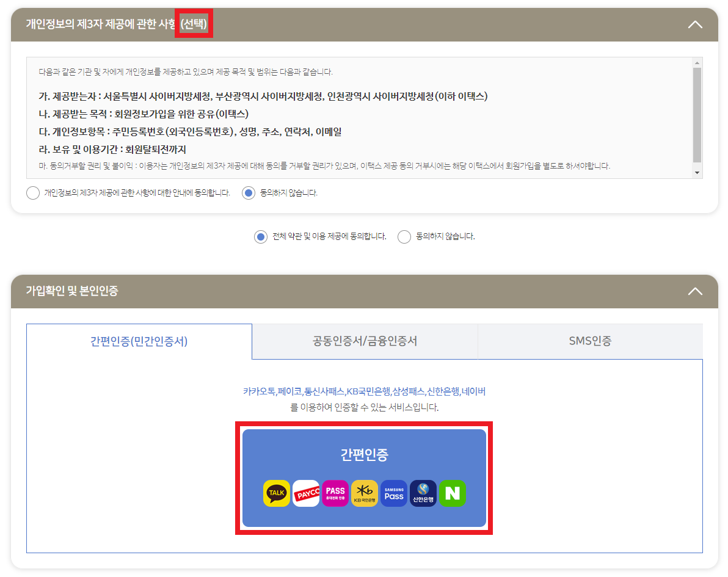Click the Samsung Pass icon
The height and width of the screenshot is (577, 728).
[x=394, y=493]
